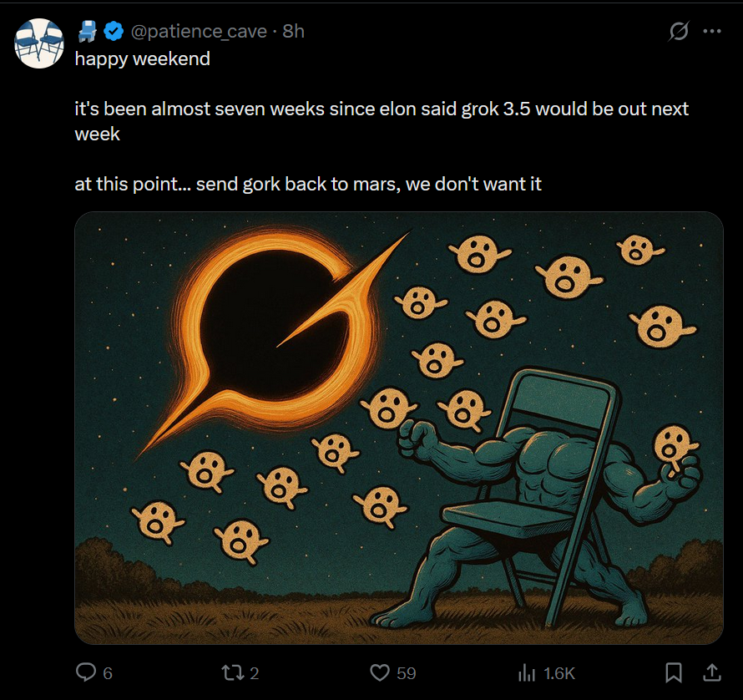Reply to the patience_cave post
This screenshot has height=700, width=743.
coord(86,672)
